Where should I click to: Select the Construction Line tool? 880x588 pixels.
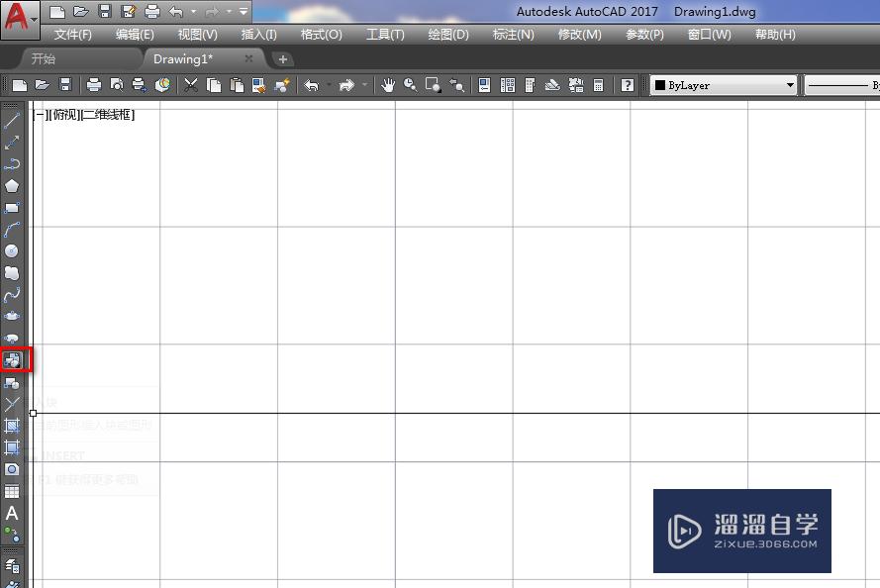click(12, 143)
